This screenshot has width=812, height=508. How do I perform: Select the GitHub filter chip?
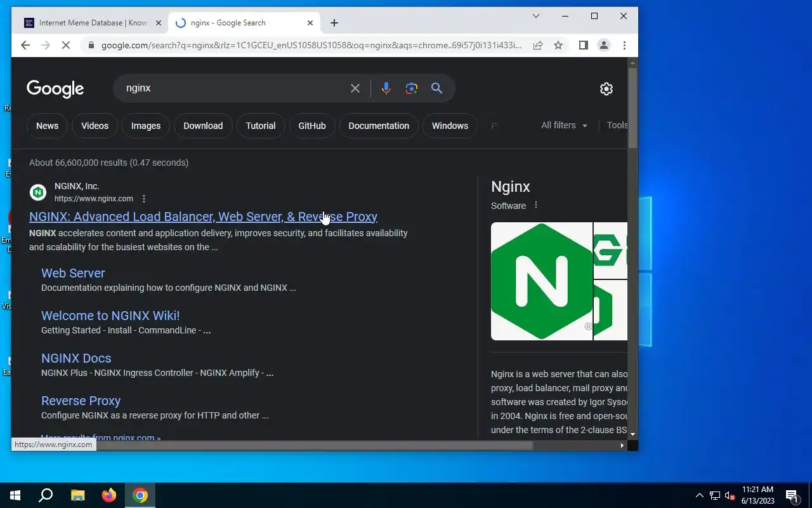point(312,126)
